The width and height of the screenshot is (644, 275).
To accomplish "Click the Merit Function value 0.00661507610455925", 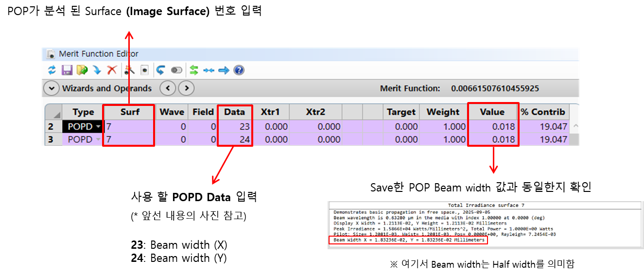I will point(495,88).
